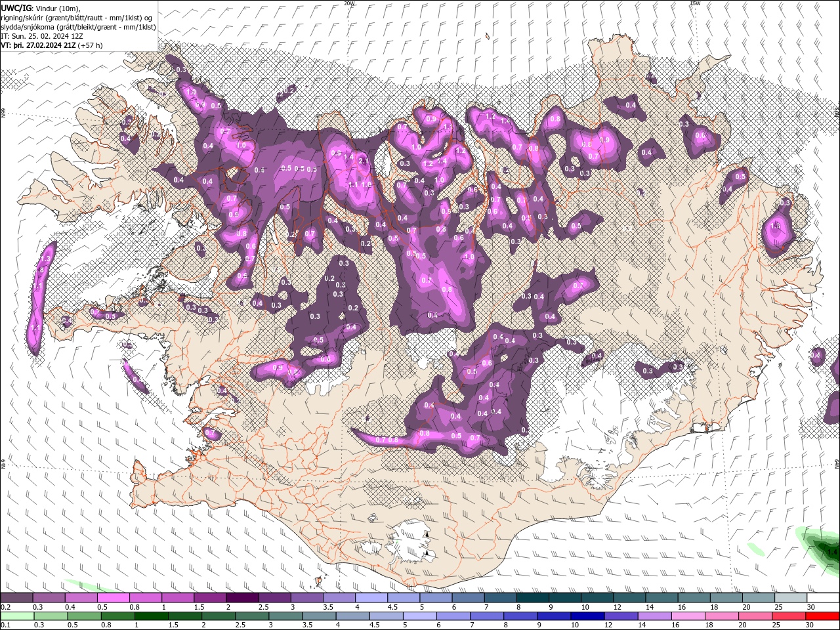Pick the dark purple 2 swatch in the snow scale
840x630 pixels.
pyautogui.click(x=242, y=598)
